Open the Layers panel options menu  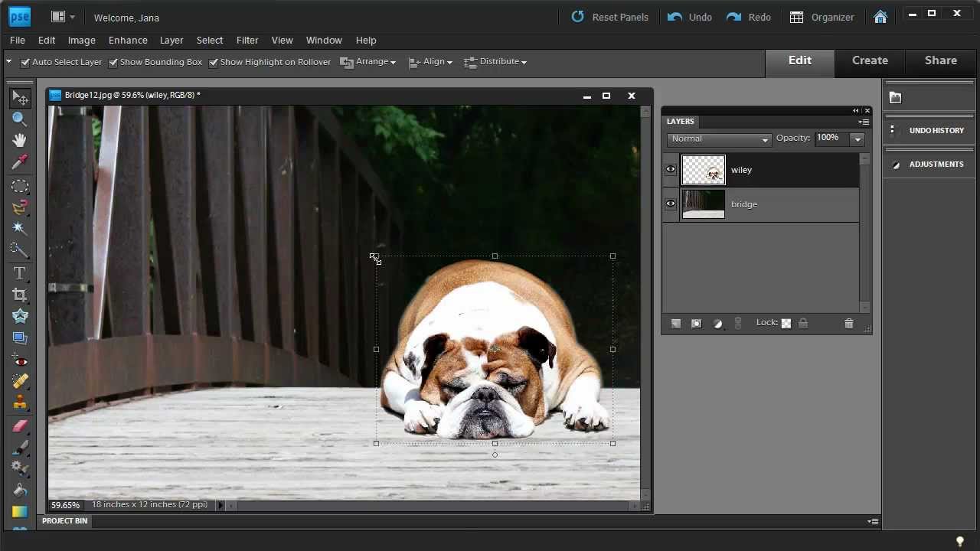[x=864, y=122]
